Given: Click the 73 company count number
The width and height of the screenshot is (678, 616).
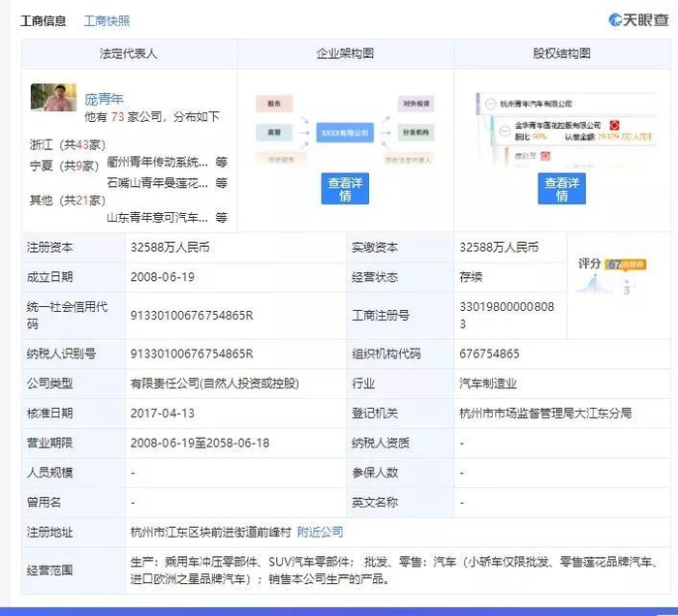Looking at the screenshot, I should tap(117, 117).
